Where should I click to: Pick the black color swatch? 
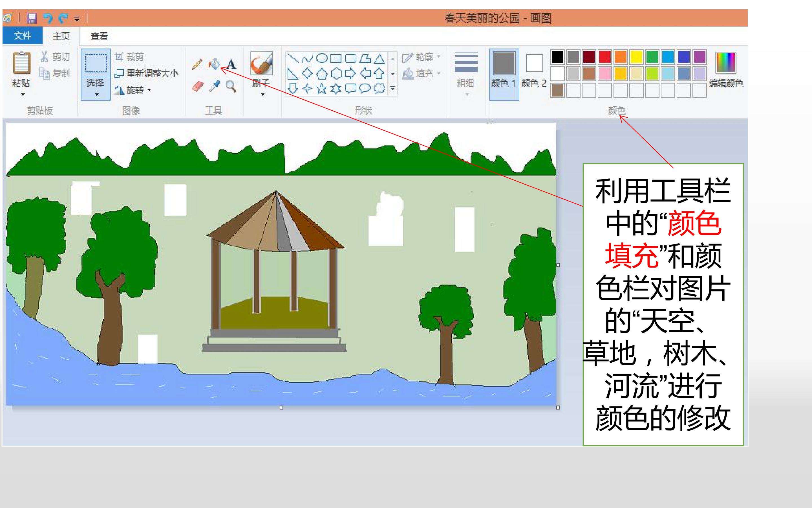click(557, 57)
